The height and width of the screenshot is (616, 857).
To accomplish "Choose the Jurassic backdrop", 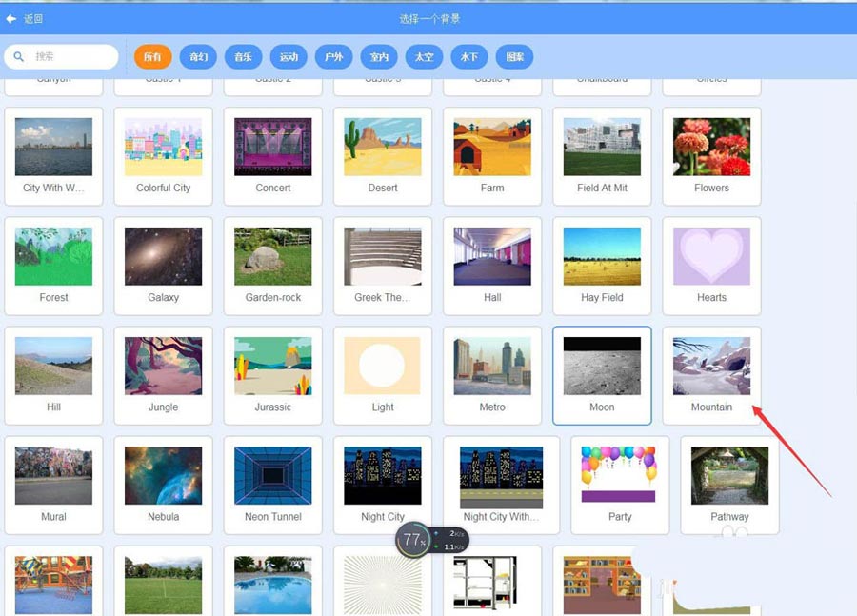I will tap(272, 375).
